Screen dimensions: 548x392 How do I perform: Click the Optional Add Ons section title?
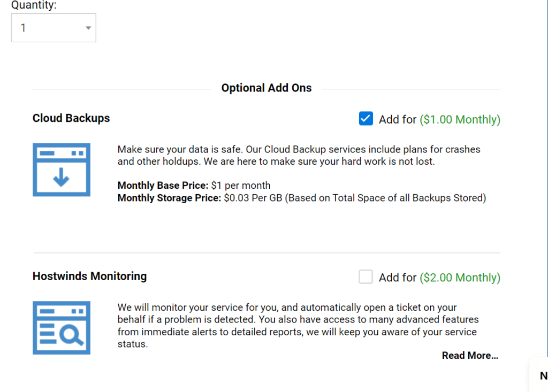point(266,88)
